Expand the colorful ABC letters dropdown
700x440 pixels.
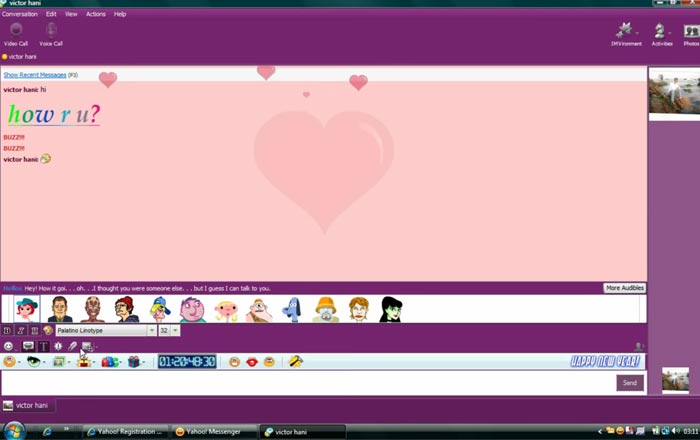(121, 362)
